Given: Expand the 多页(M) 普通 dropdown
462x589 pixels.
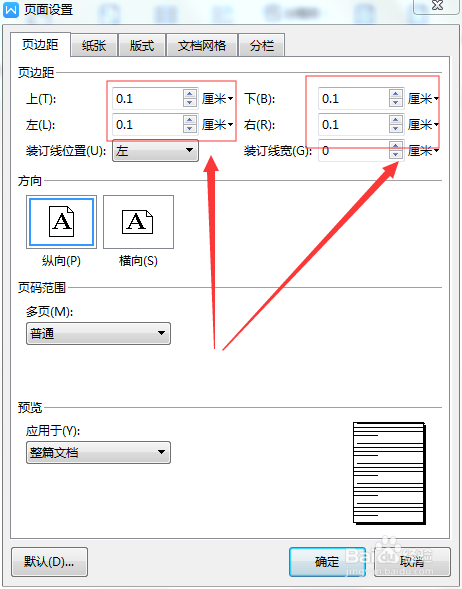Looking at the screenshot, I should tap(98, 333).
